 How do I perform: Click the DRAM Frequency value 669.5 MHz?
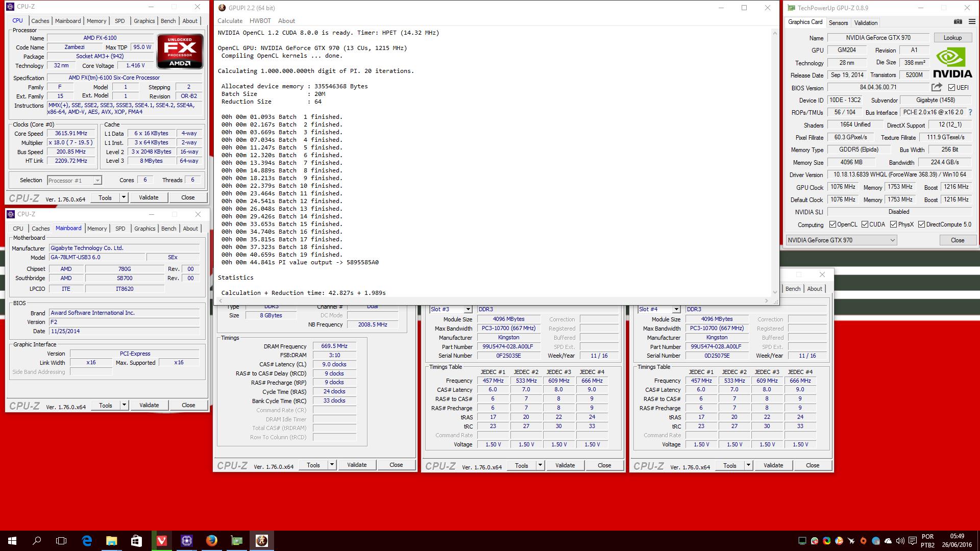tap(334, 346)
